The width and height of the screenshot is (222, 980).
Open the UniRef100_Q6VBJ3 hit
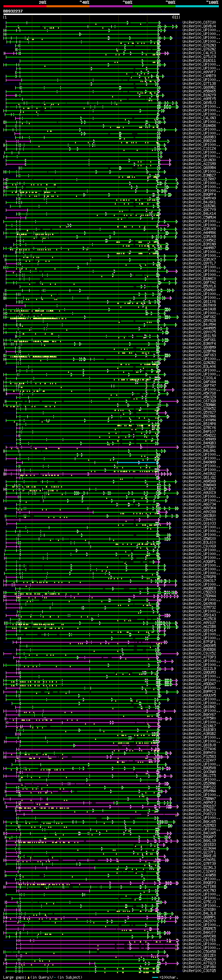[x=199, y=103]
